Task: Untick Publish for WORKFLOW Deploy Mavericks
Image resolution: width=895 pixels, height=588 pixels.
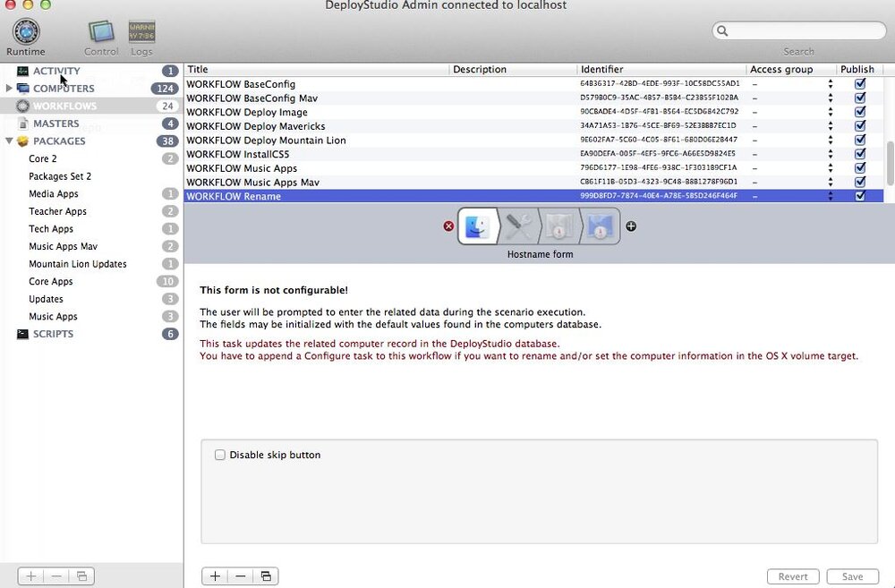Action: point(859,125)
